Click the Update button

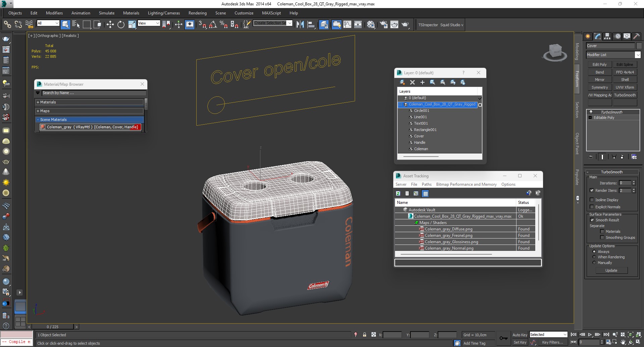pos(611,270)
